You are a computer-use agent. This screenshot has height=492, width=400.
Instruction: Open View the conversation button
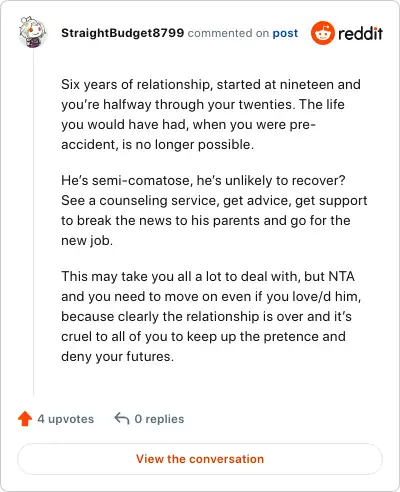click(x=200, y=459)
